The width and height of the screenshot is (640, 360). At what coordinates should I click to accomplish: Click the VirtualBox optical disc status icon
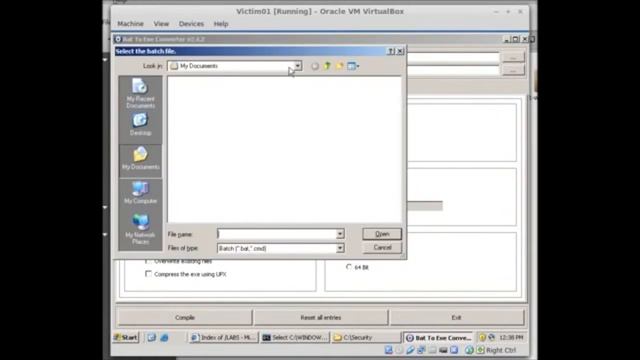(399, 350)
